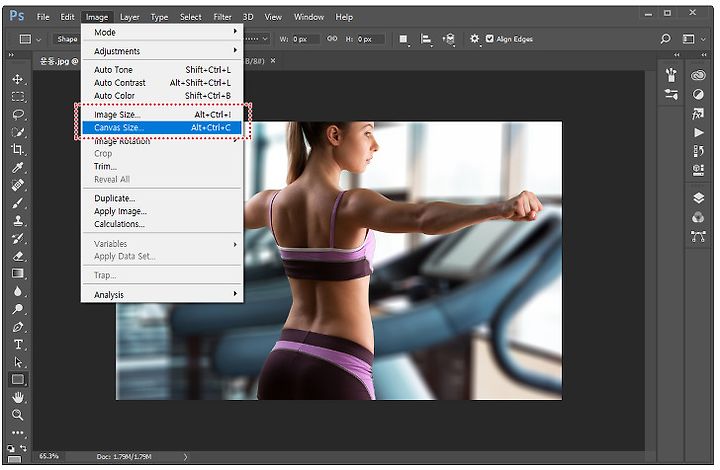Select the Rectangle shape tool
The width and height of the screenshot is (720, 470).
(17, 380)
